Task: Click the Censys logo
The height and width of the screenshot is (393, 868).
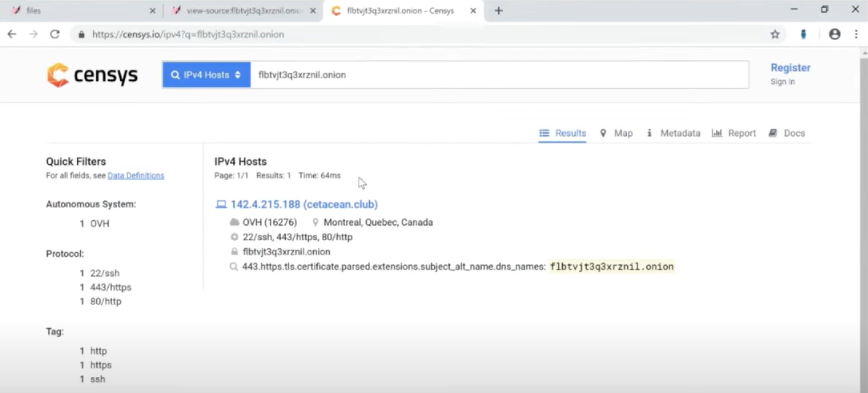Action: 92,75
